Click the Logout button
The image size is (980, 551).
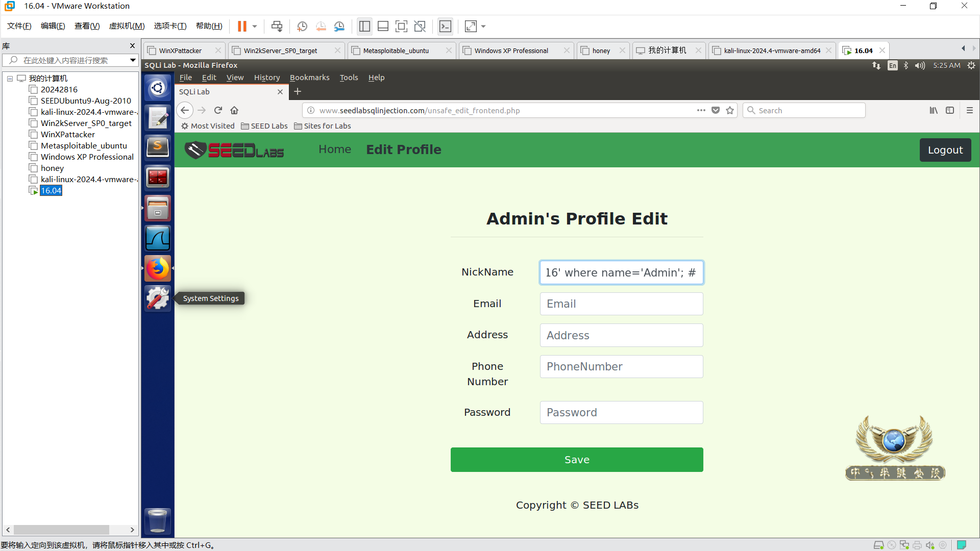click(945, 150)
